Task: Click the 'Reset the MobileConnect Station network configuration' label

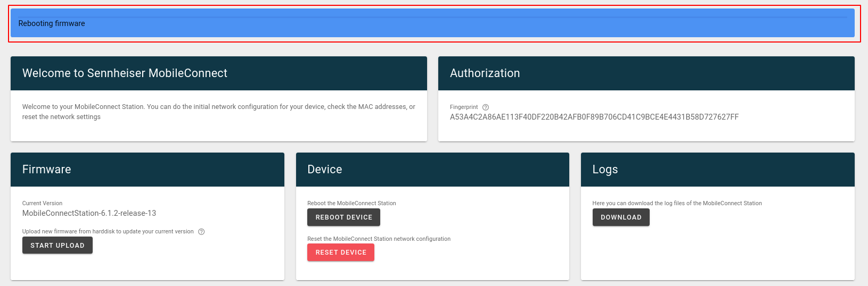Action: tap(379, 239)
